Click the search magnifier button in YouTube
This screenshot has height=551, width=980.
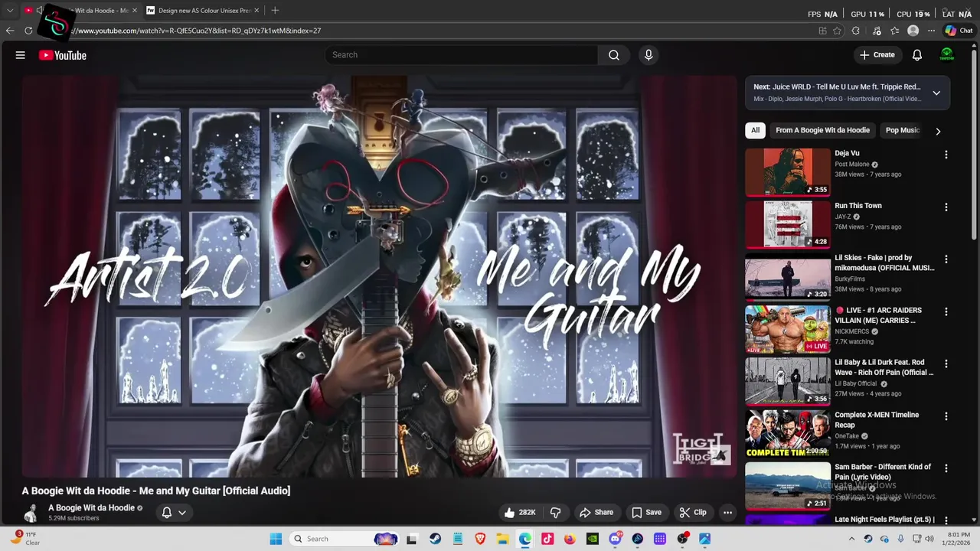pos(614,55)
